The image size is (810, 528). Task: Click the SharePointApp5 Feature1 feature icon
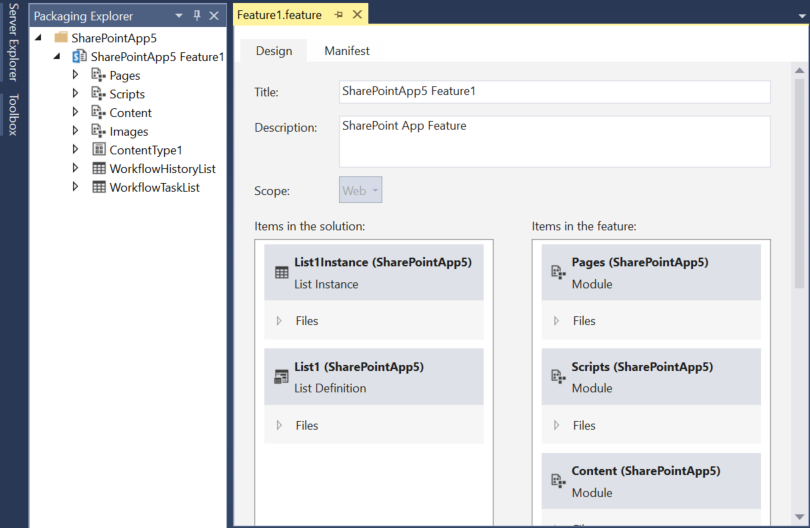tap(80, 56)
